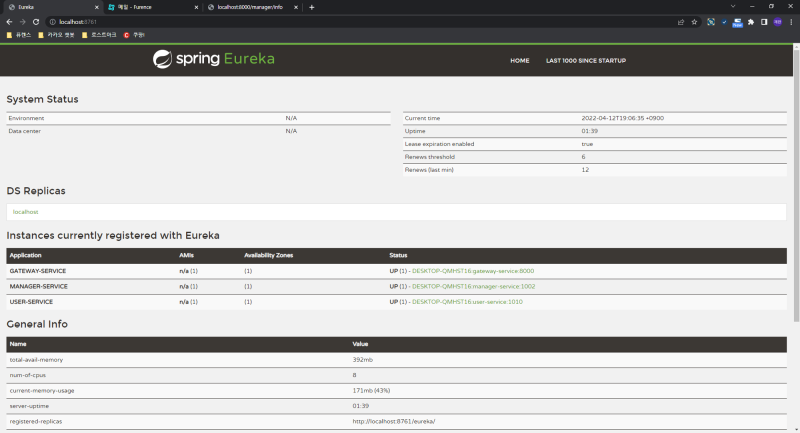Click the Data center label
The image size is (800, 433).
coord(24,131)
